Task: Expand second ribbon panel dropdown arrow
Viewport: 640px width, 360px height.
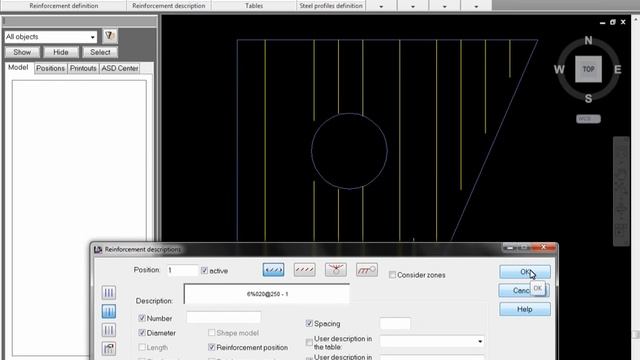Action: (x=413, y=6)
